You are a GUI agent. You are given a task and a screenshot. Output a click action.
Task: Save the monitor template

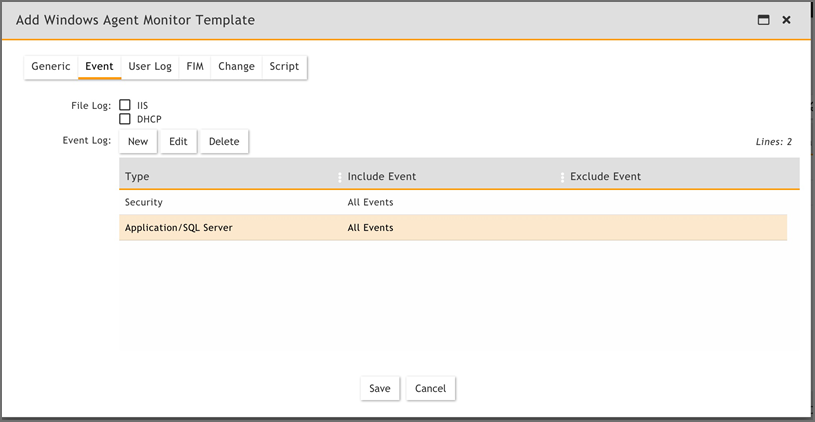pyautogui.click(x=380, y=389)
